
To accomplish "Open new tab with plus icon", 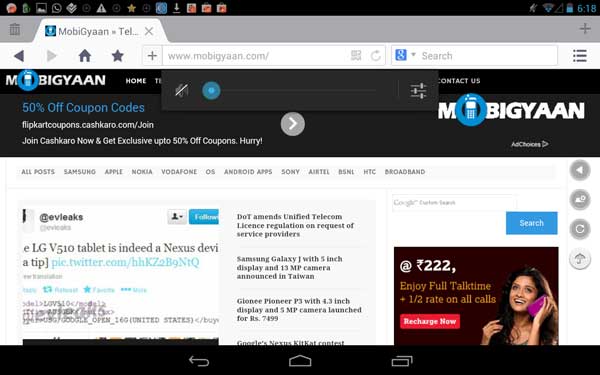I will pos(585,28).
